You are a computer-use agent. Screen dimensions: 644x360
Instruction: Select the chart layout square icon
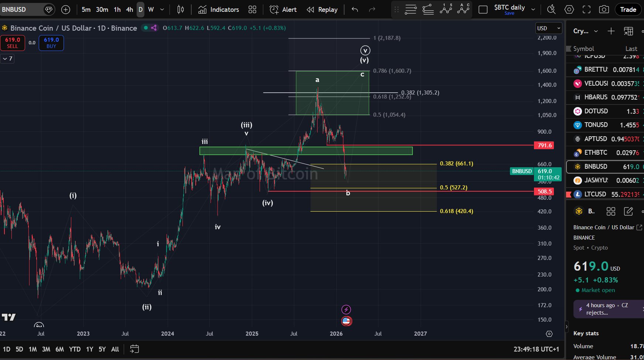483,10
